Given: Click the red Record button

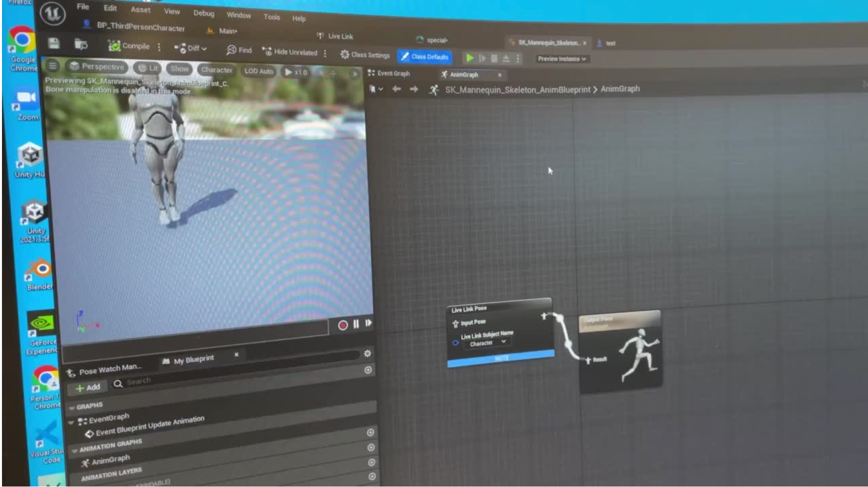Looking at the screenshot, I should click(343, 325).
